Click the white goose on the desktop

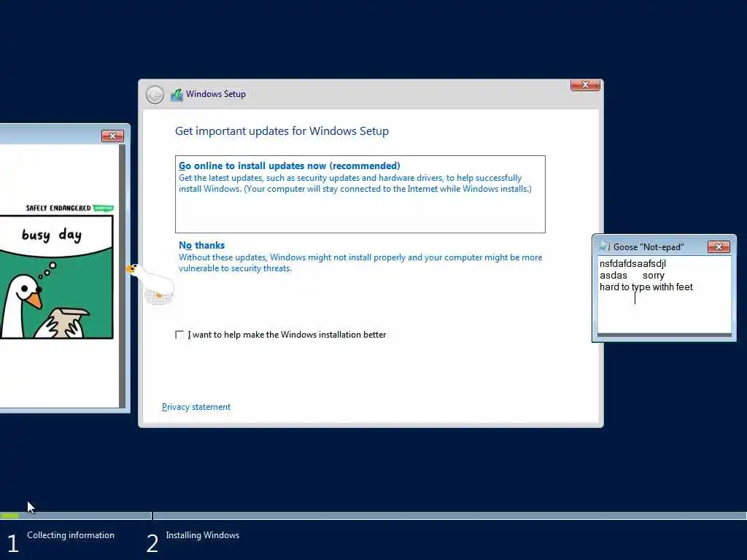pyautogui.click(x=152, y=283)
